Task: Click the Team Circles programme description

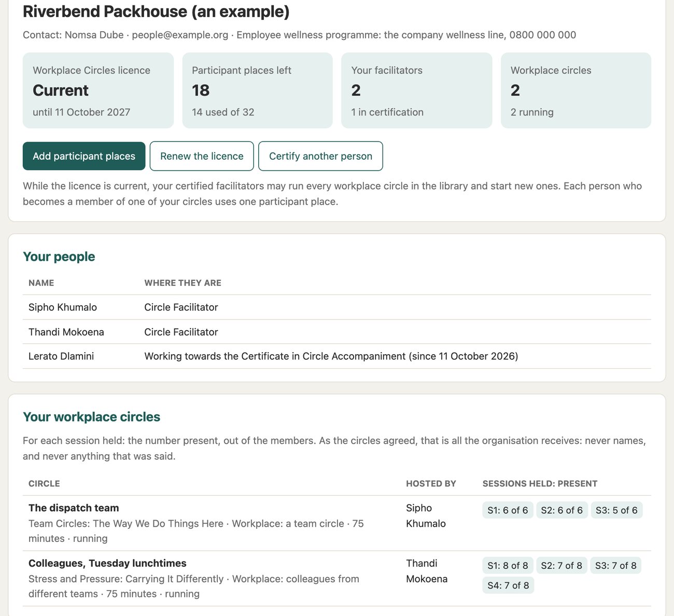Action: pos(196,531)
